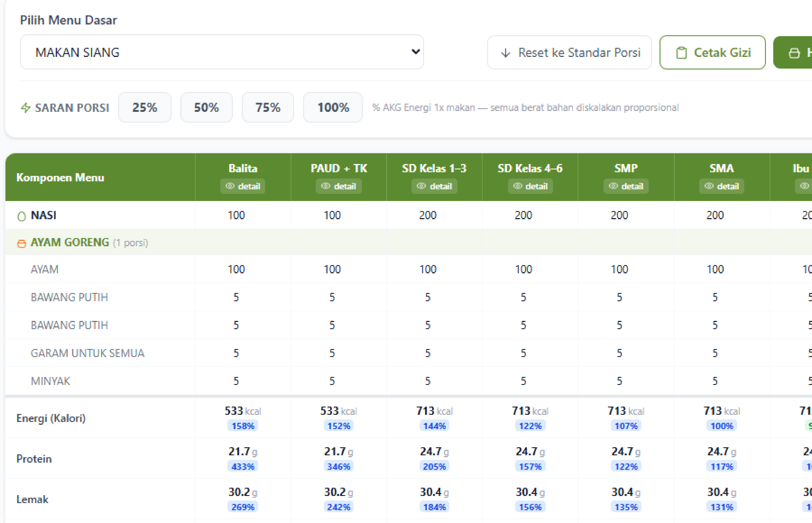Screen dimensions: 812x523
Task: Click the 533 kcal value for PAUD + TK
Action: (338, 411)
